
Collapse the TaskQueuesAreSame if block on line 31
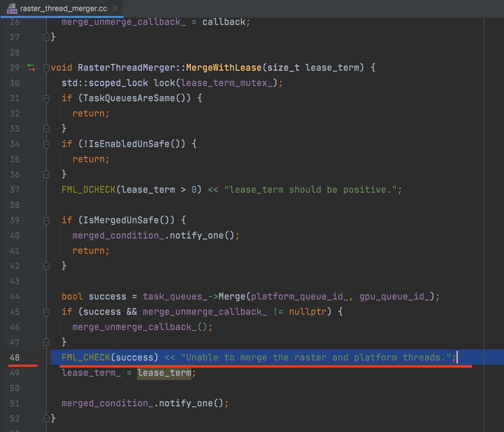point(46,98)
